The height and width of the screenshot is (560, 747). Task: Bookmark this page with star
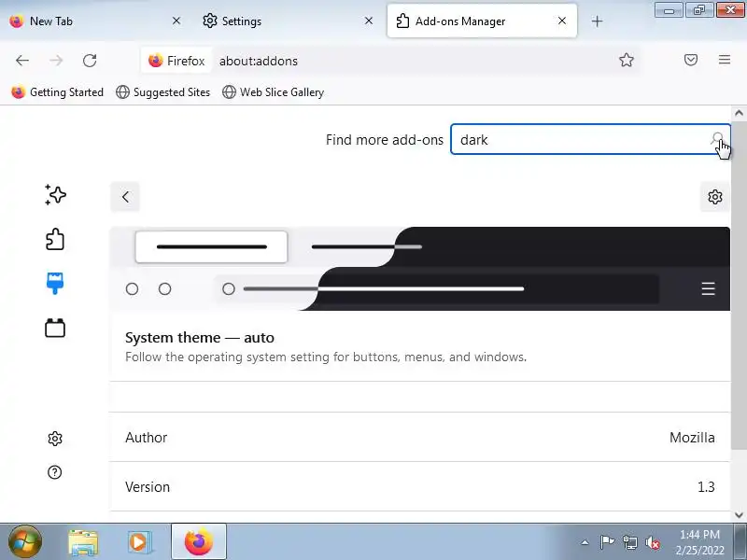[x=626, y=60]
